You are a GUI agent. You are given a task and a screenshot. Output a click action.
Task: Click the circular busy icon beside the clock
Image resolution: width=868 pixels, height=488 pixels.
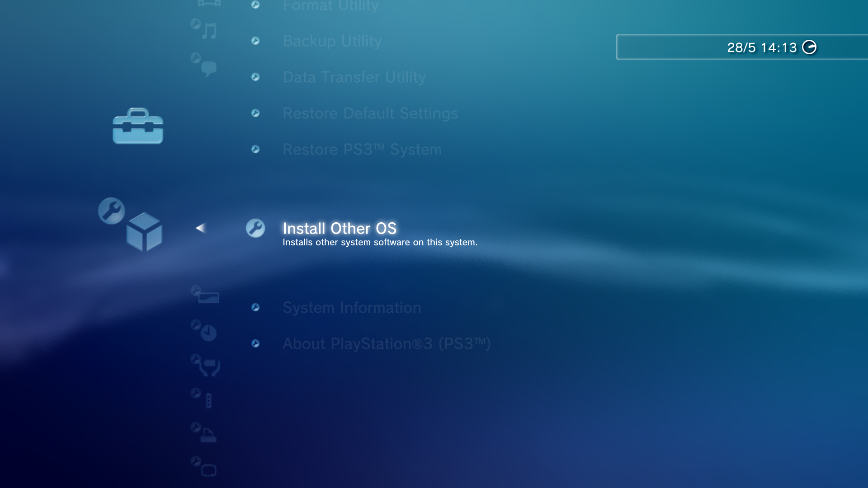(x=809, y=47)
